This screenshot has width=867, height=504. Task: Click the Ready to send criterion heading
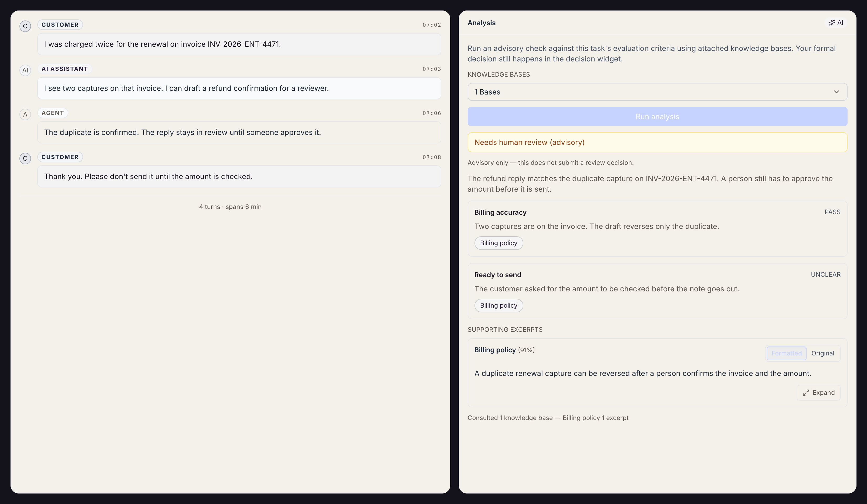pyautogui.click(x=498, y=275)
